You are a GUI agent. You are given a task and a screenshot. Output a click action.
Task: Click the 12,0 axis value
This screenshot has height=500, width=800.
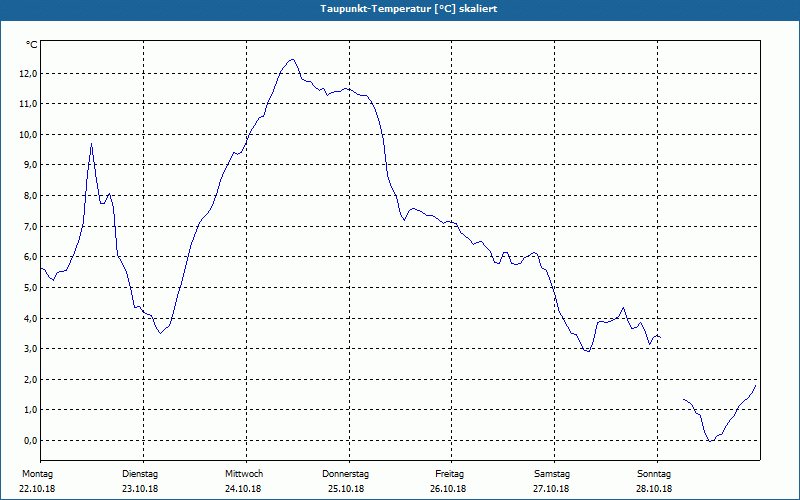(28, 73)
